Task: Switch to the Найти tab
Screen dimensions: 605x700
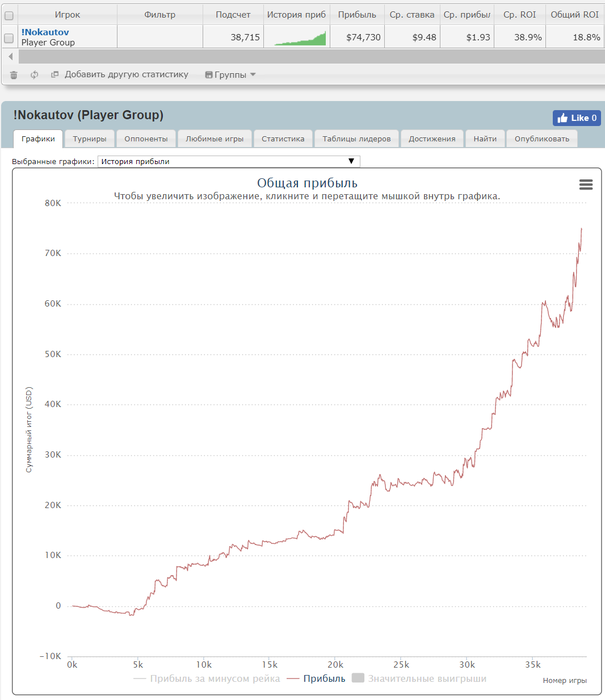Action: click(x=485, y=139)
